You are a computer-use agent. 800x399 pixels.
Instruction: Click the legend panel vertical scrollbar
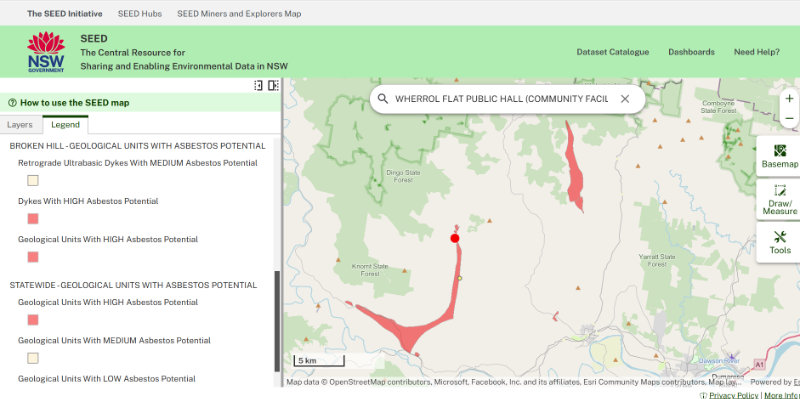(277, 321)
